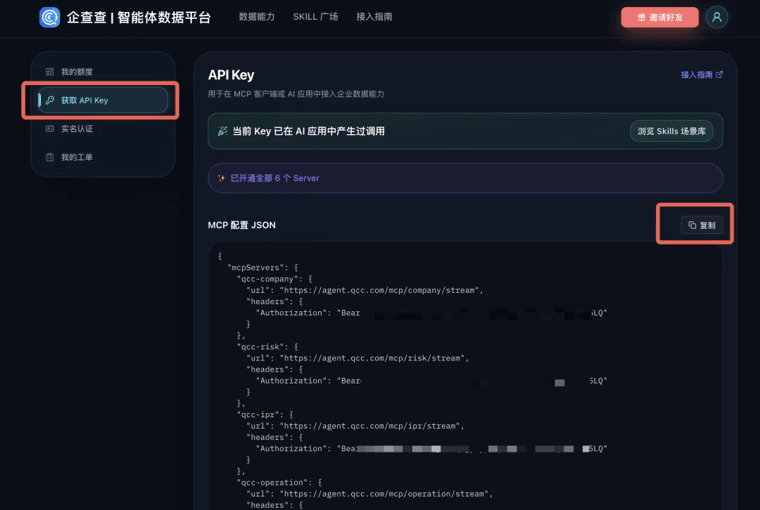Click 当前 Key 已在 AI 应用中产生过调用 text
This screenshot has width=760, height=510.
tap(308, 131)
